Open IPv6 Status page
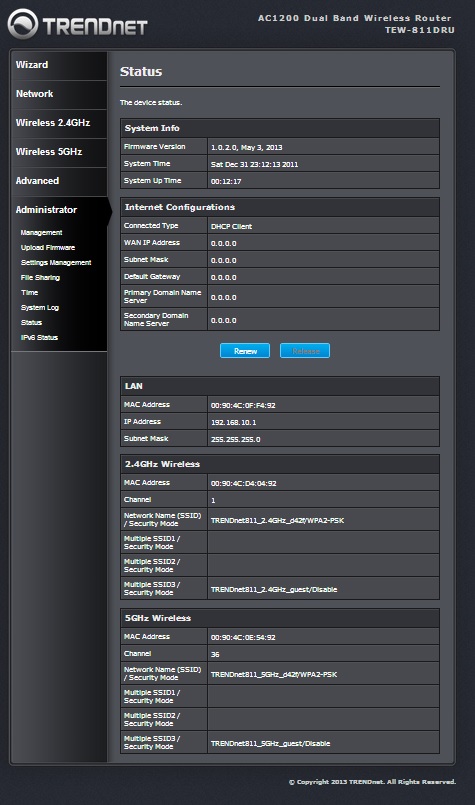 (x=39, y=337)
